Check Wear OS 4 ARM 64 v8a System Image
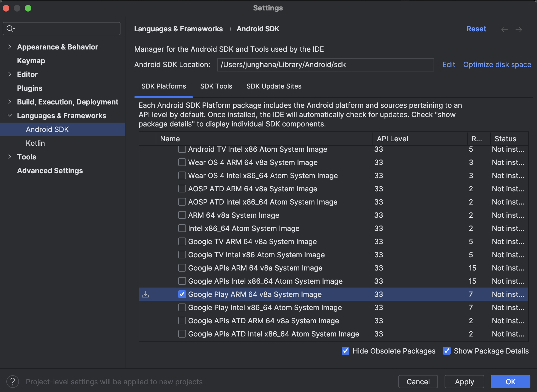537x392 pixels. [182, 162]
